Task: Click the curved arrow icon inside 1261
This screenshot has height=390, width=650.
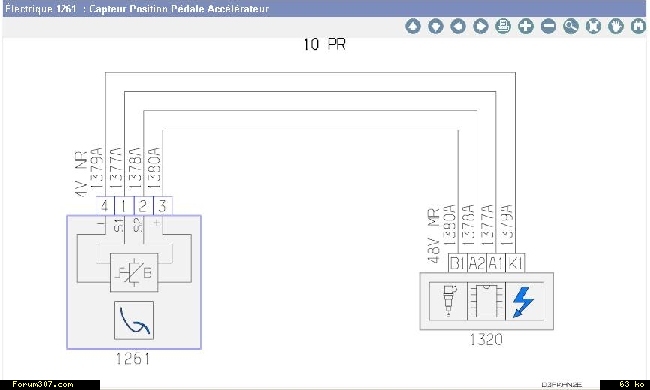Action: click(134, 320)
